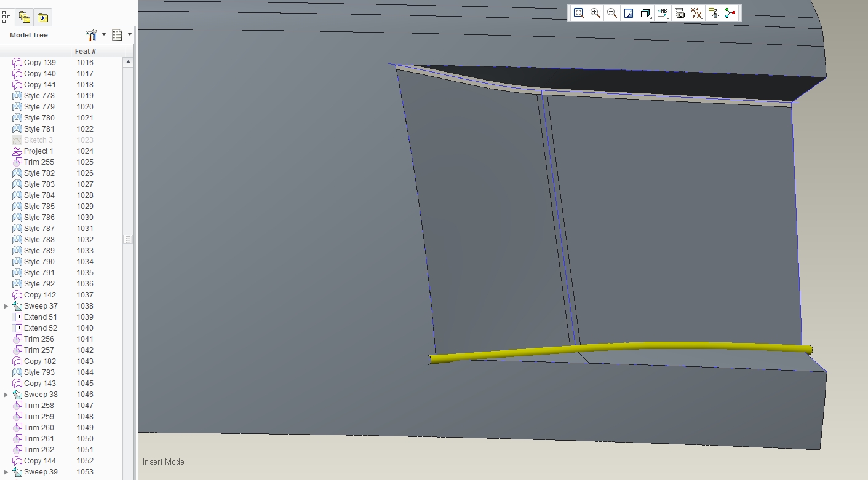Select Style 785 in the tree
Viewport: 868px width, 480px height.
click(39, 207)
